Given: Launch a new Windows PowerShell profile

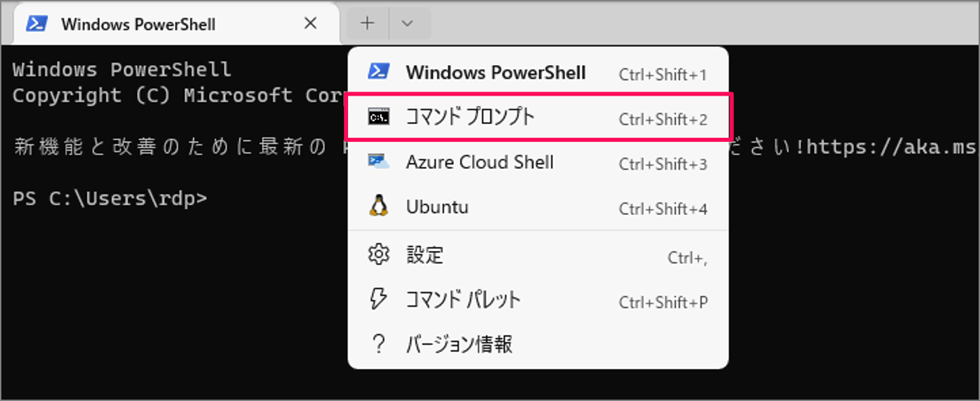Looking at the screenshot, I should point(495,72).
